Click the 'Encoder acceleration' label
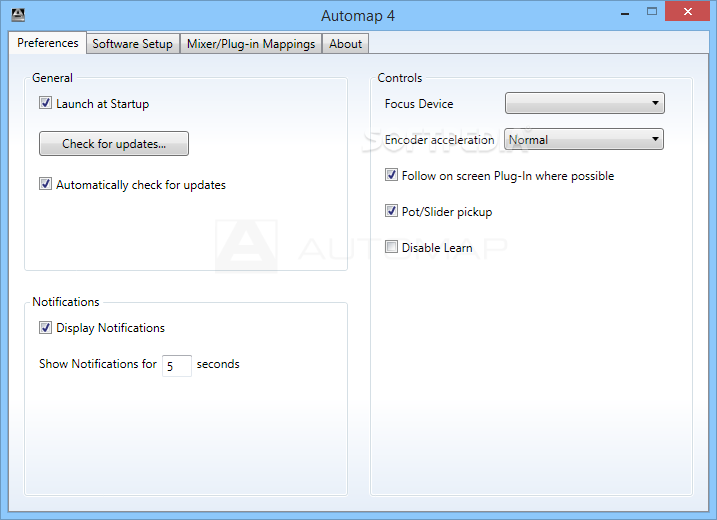Screen dimensions: 717x520 click(x=439, y=140)
